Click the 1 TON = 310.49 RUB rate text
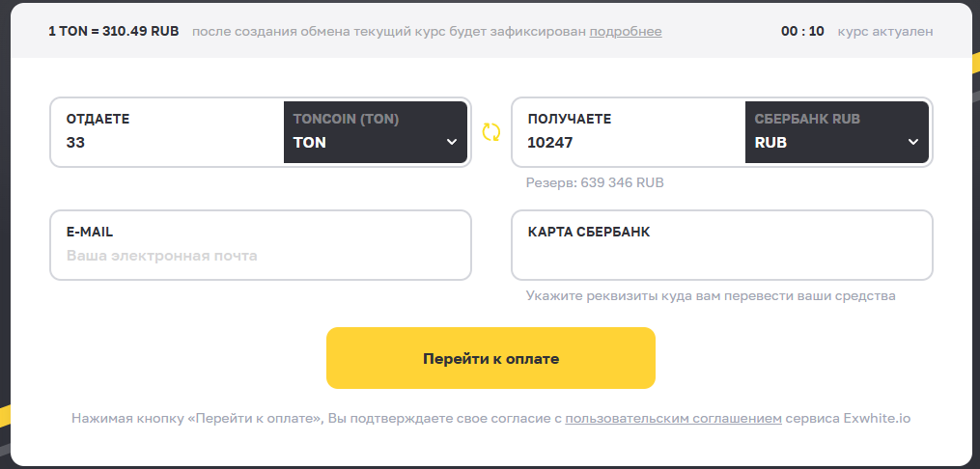Viewport: 980px width, 469px height. tap(114, 31)
